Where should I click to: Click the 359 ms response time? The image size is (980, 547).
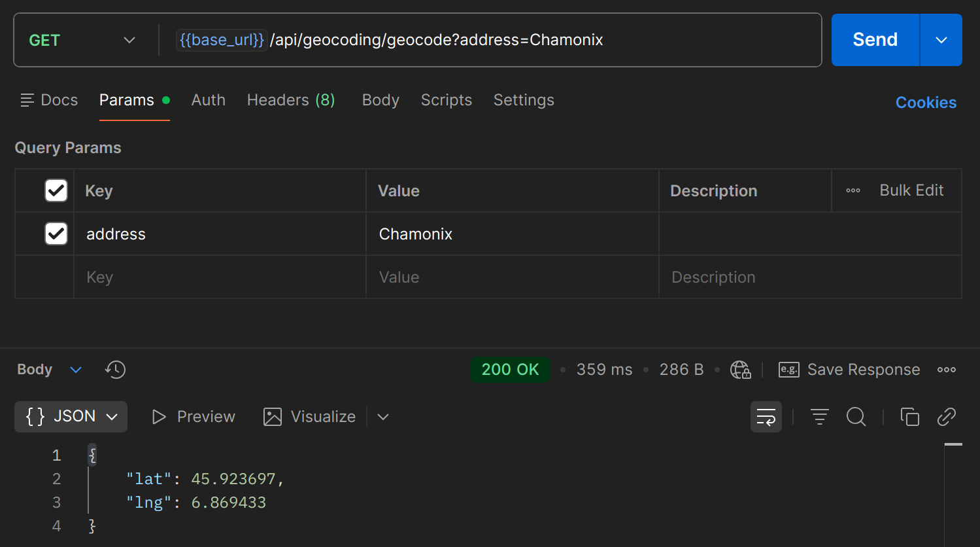(x=604, y=370)
